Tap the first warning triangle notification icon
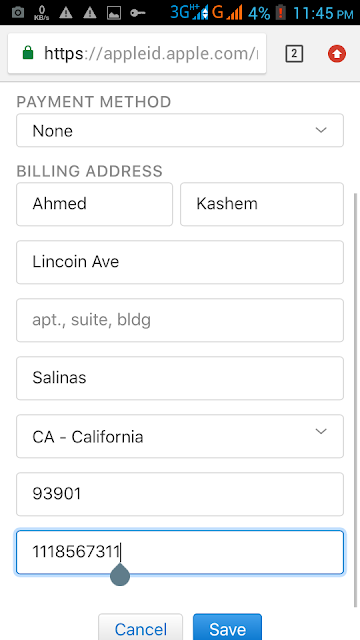This screenshot has height=640, width=360. click(x=66, y=13)
